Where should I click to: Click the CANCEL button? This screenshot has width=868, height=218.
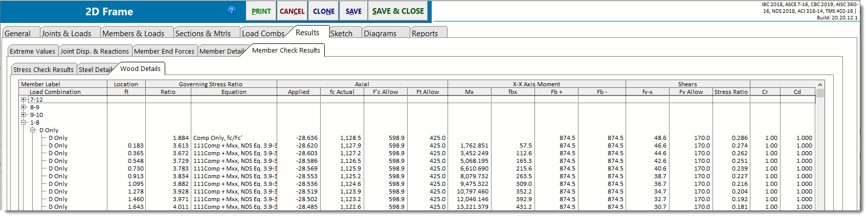tap(292, 11)
